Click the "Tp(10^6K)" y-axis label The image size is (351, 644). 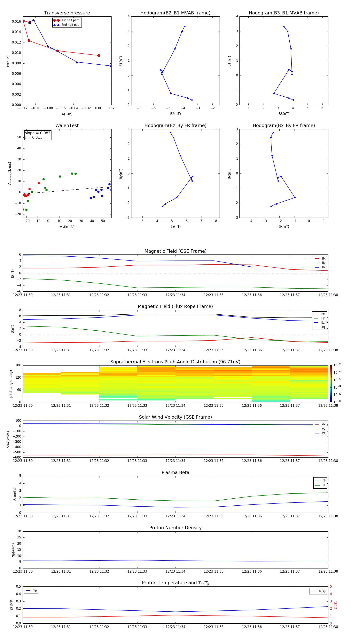(x=11, y=605)
